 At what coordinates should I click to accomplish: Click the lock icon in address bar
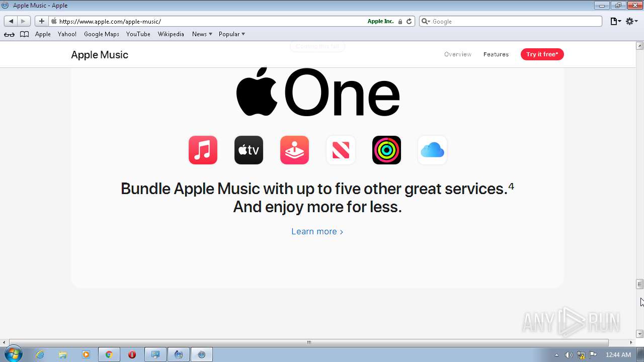[400, 22]
